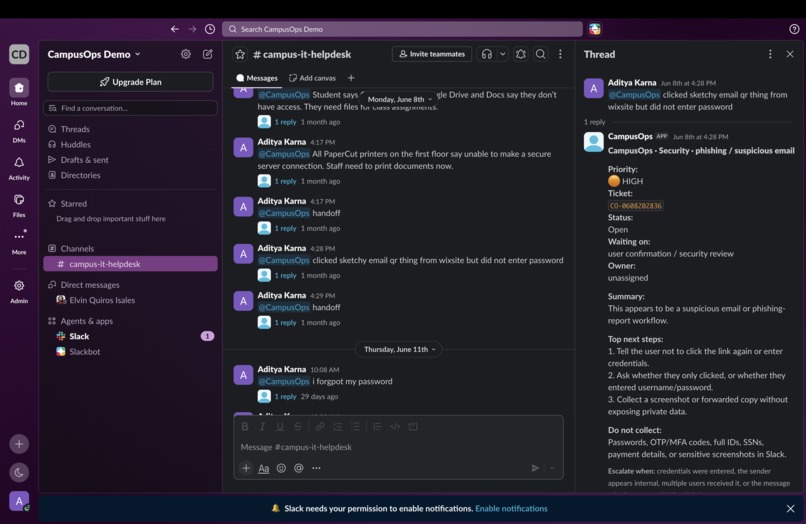806x524 pixels.
Task: Focus the Search CampusOps Demo bar
Action: pyautogui.click(x=402, y=29)
